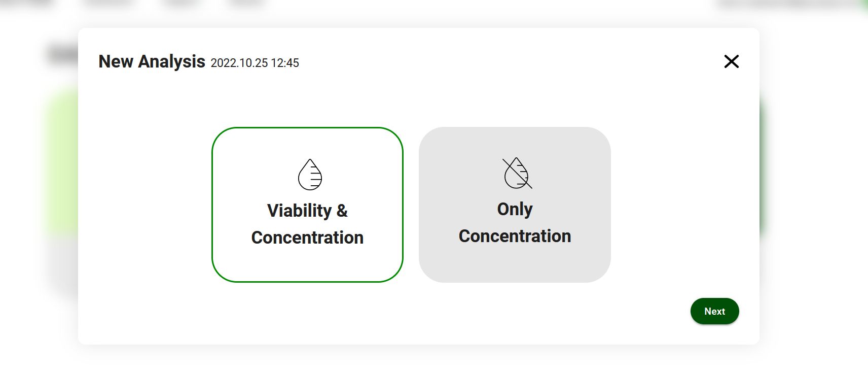The width and height of the screenshot is (868, 370).
Task: Click the droplet icon for viability analysis
Action: [x=310, y=175]
